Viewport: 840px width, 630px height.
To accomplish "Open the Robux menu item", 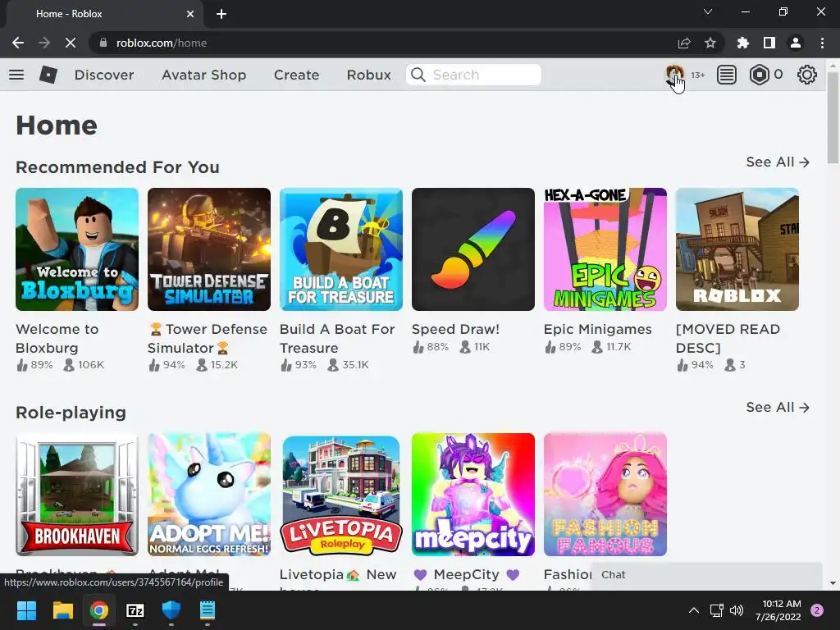I will 368,75.
